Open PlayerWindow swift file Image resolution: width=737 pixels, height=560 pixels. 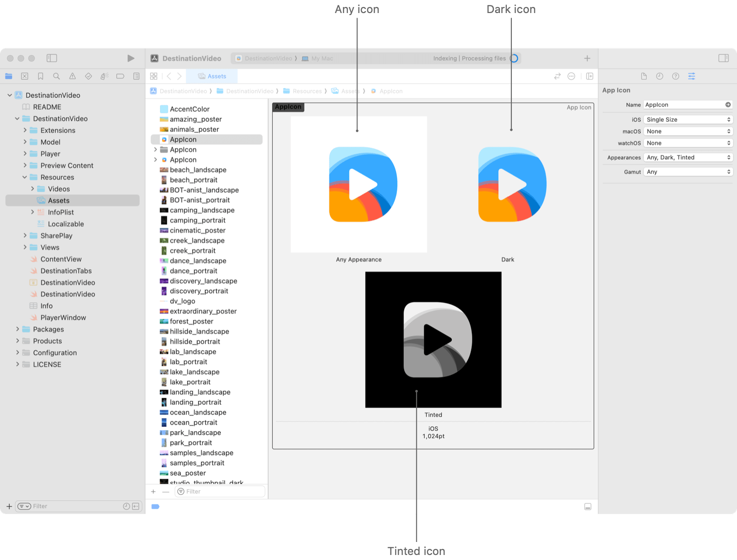coord(63,317)
